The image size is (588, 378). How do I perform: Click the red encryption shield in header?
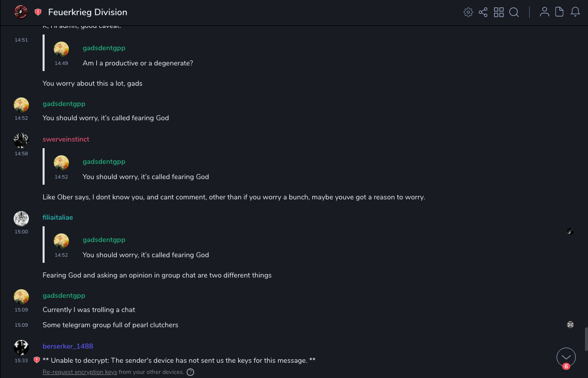[x=38, y=12]
